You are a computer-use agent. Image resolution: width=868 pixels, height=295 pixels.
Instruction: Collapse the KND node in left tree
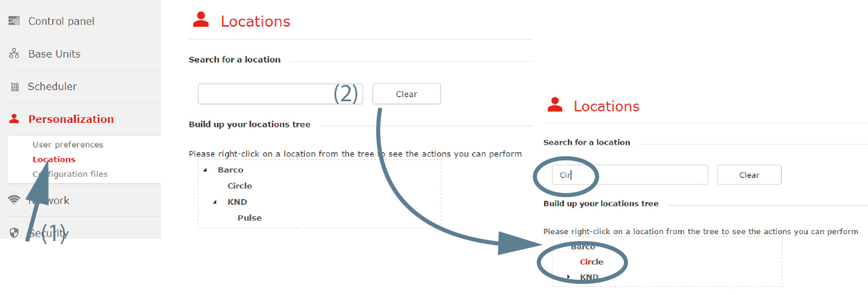[x=215, y=202]
